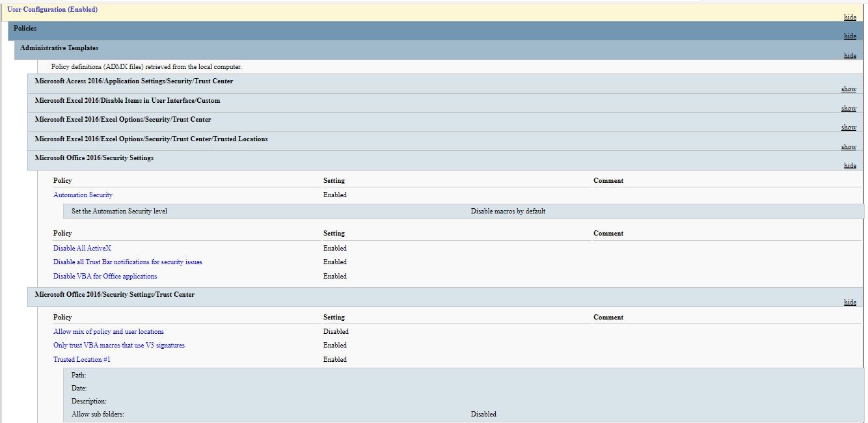The image size is (868, 423).
Task: Hide Microsoft Office 2016/Security Settings section
Action: coord(850,166)
